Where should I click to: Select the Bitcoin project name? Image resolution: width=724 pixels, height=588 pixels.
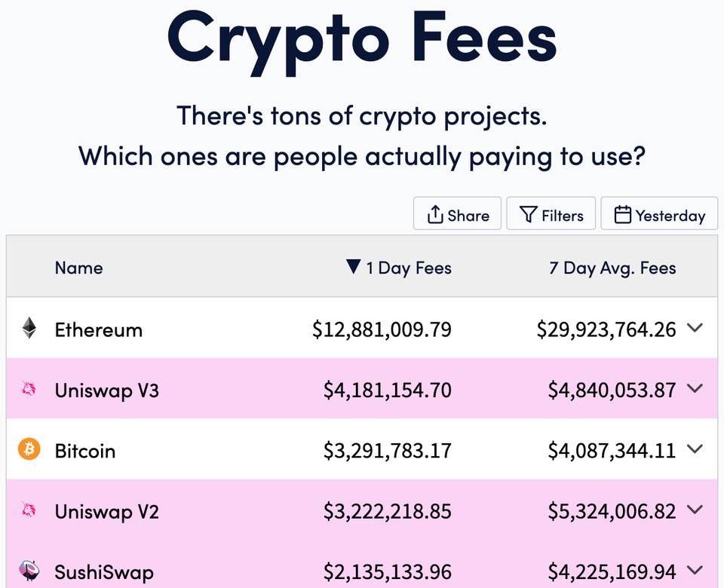coord(85,451)
